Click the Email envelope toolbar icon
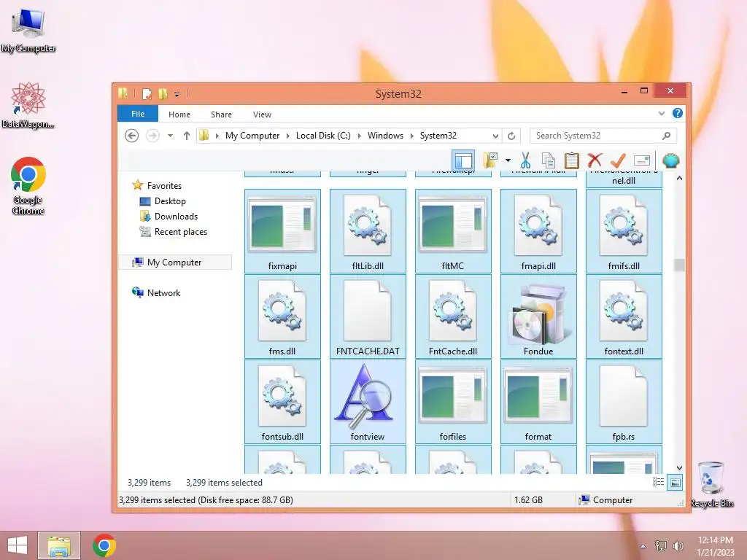The width and height of the screenshot is (747, 560). (642, 160)
